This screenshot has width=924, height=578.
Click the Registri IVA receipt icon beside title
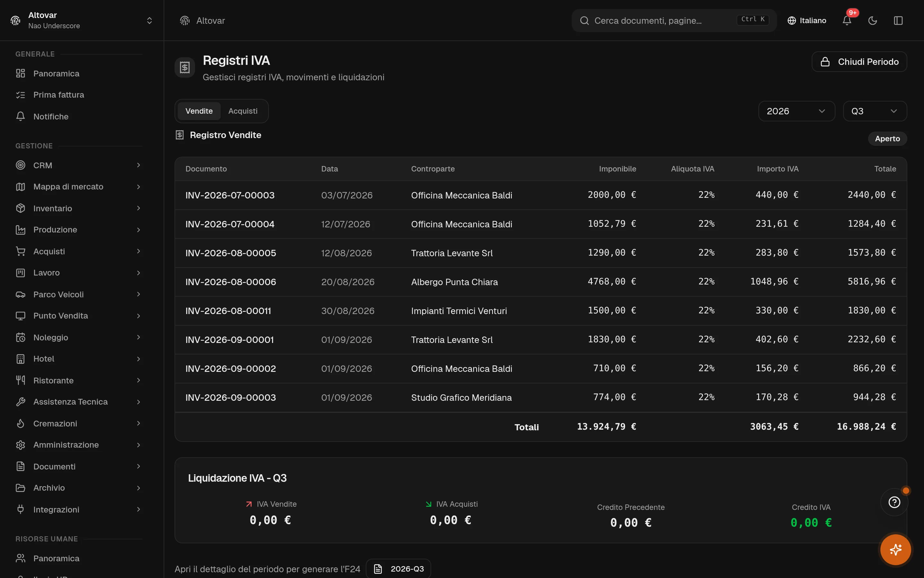tap(185, 67)
